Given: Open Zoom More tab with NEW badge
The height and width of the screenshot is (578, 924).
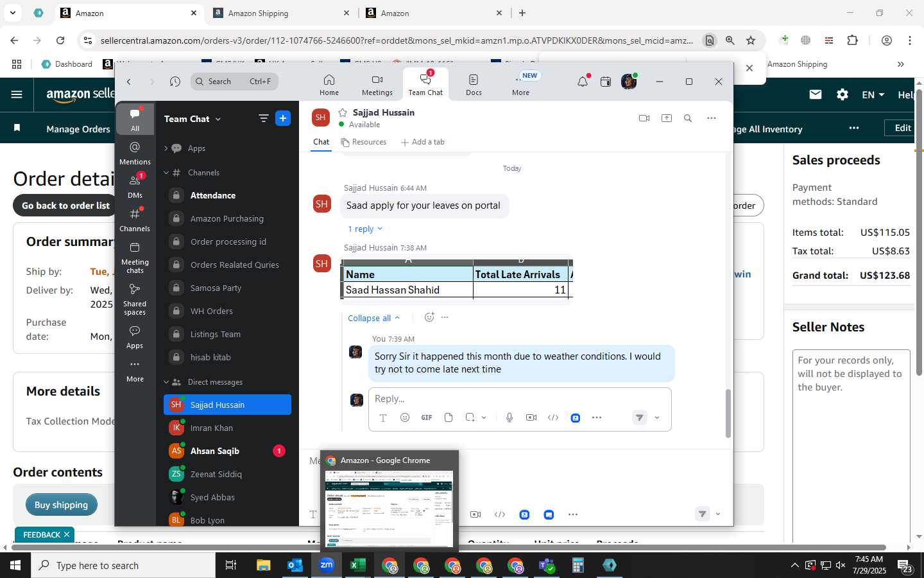Looking at the screenshot, I should point(521,84).
